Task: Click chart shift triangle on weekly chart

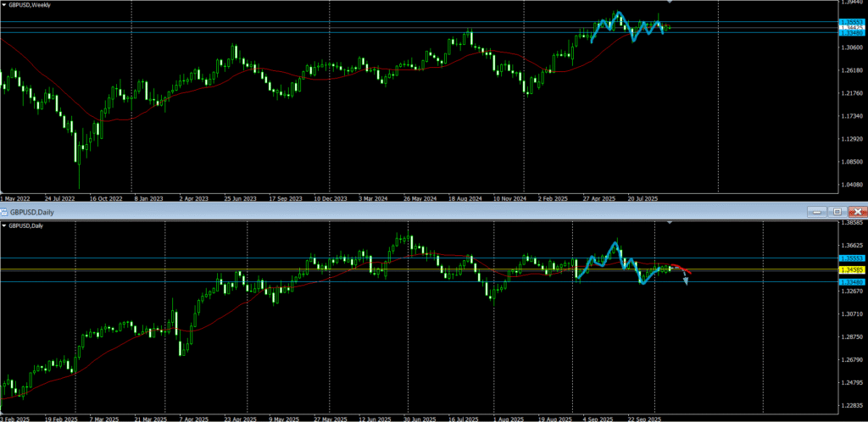Action: coord(670,3)
